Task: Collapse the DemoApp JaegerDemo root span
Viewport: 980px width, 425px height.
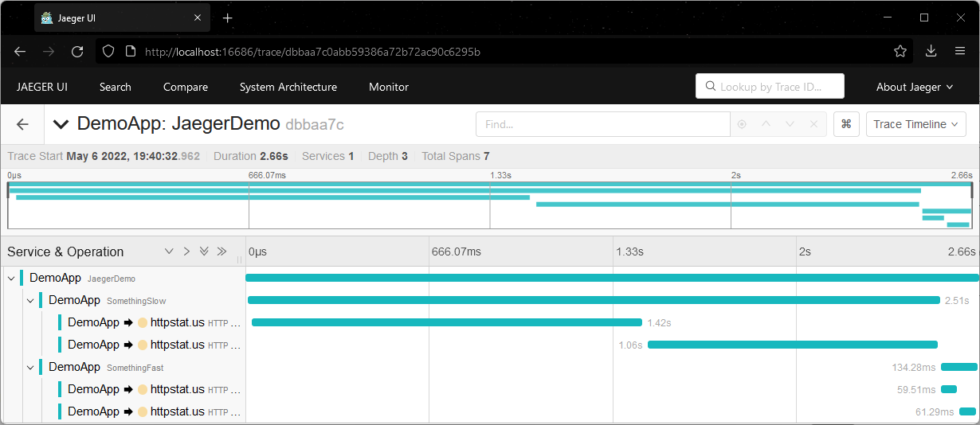Action: (11, 278)
